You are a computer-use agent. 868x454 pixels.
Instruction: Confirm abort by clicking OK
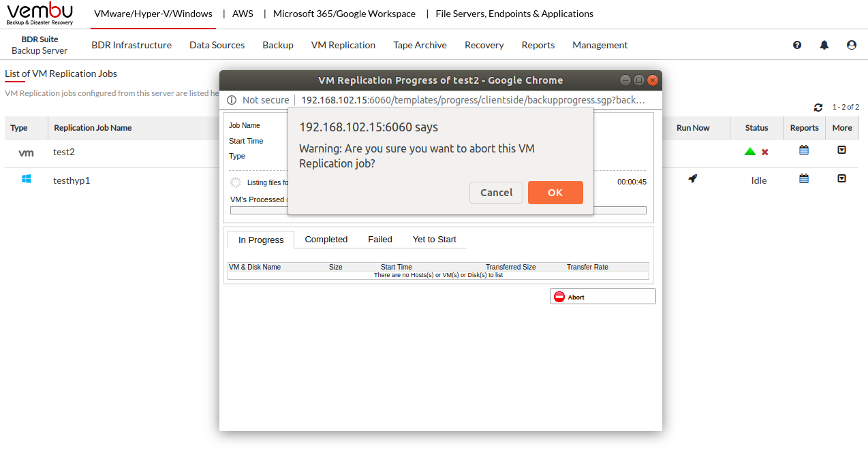point(555,193)
